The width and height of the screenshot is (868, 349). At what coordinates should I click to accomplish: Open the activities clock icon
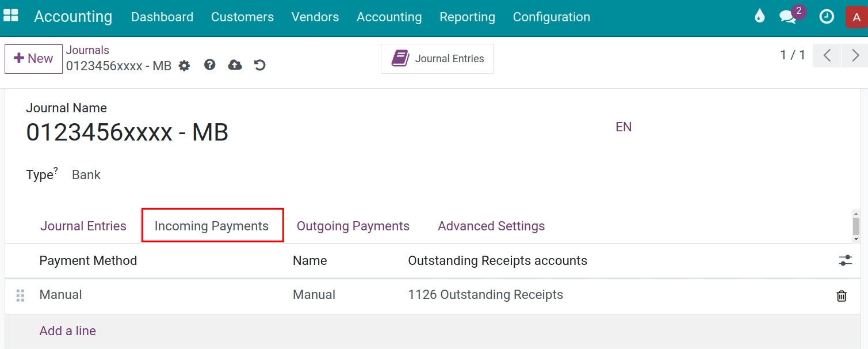pos(827,17)
